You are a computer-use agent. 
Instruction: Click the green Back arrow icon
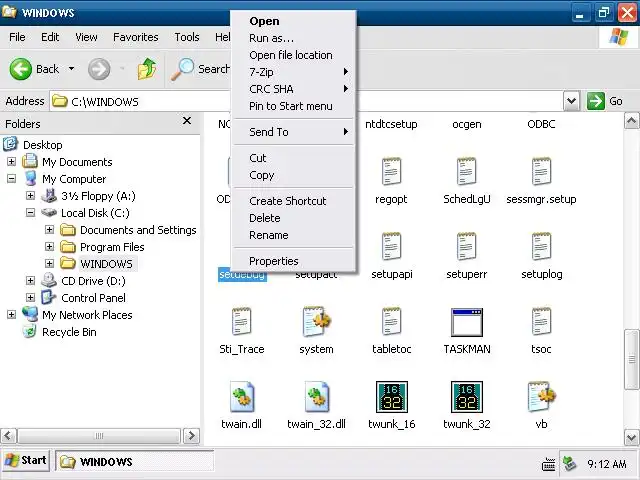(20, 69)
